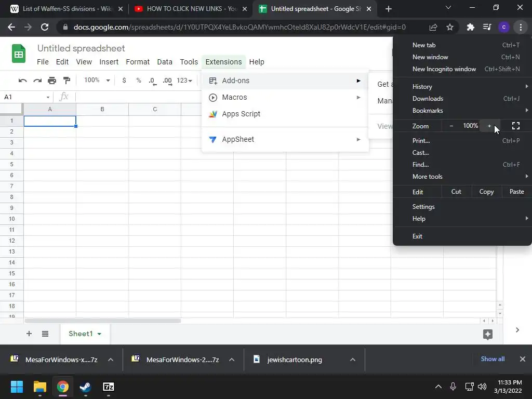The height and width of the screenshot is (399, 532).
Task: Open the View menu
Action: coord(84,62)
